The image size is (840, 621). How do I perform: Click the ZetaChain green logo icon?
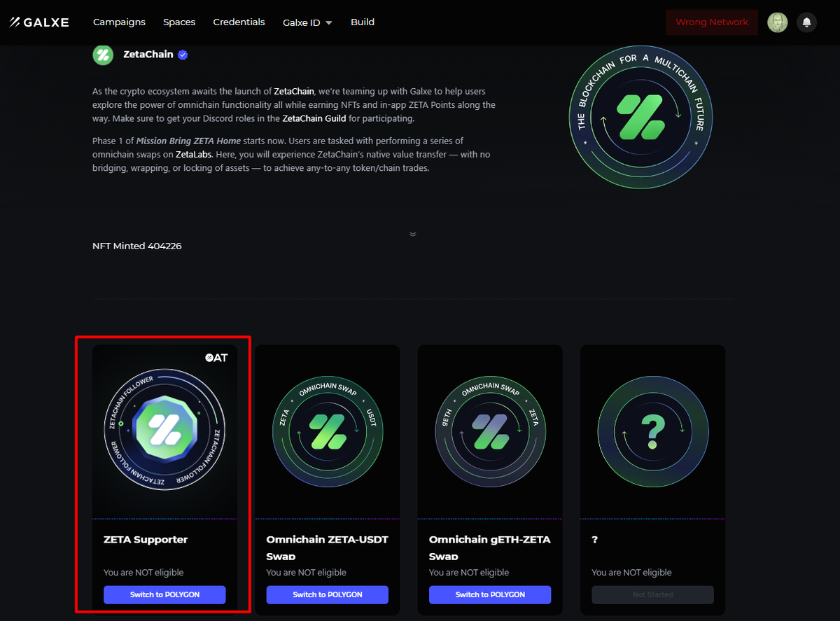[x=103, y=55]
